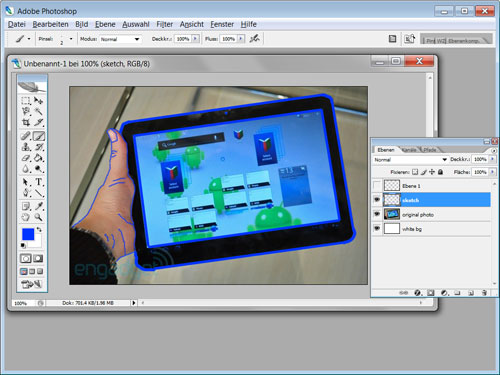
Task: Reset default foreground and background colors
Action: [x=23, y=246]
